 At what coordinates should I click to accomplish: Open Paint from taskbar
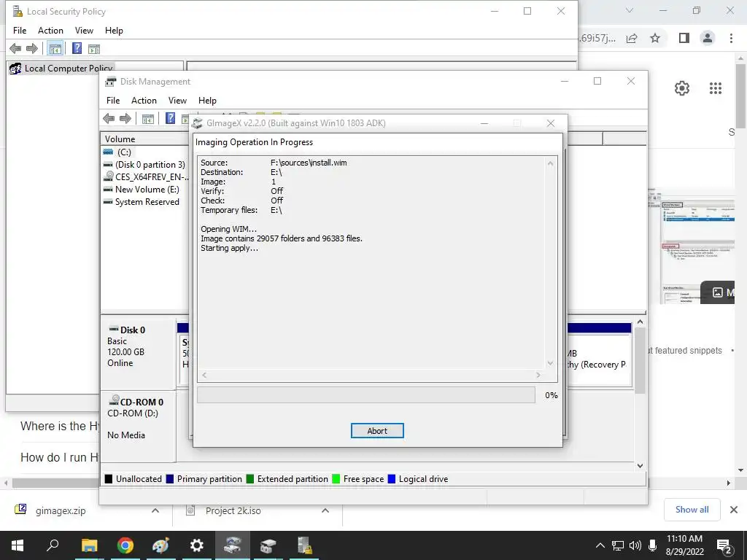point(160,545)
